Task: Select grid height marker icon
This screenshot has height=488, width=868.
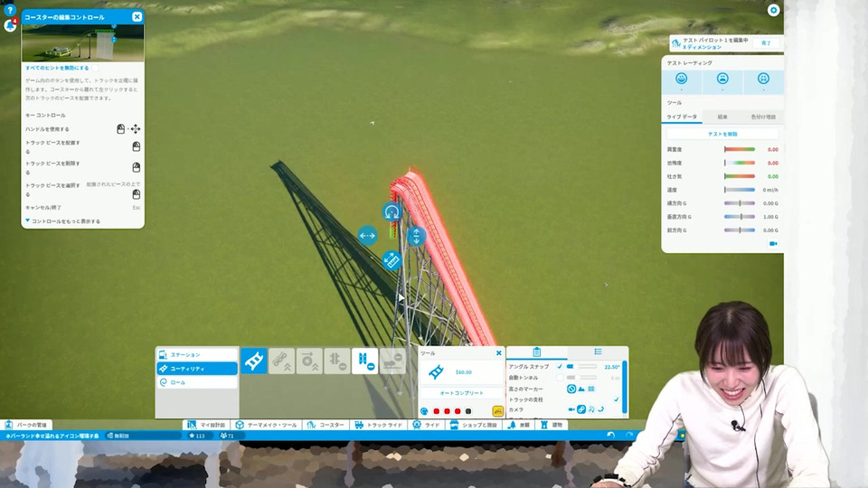Action: coord(591,389)
